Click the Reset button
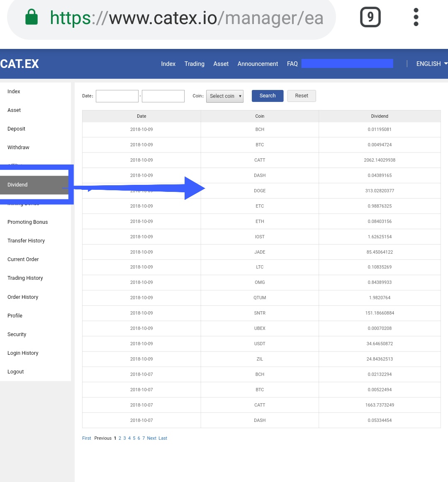This screenshot has width=448, height=482. [302, 96]
